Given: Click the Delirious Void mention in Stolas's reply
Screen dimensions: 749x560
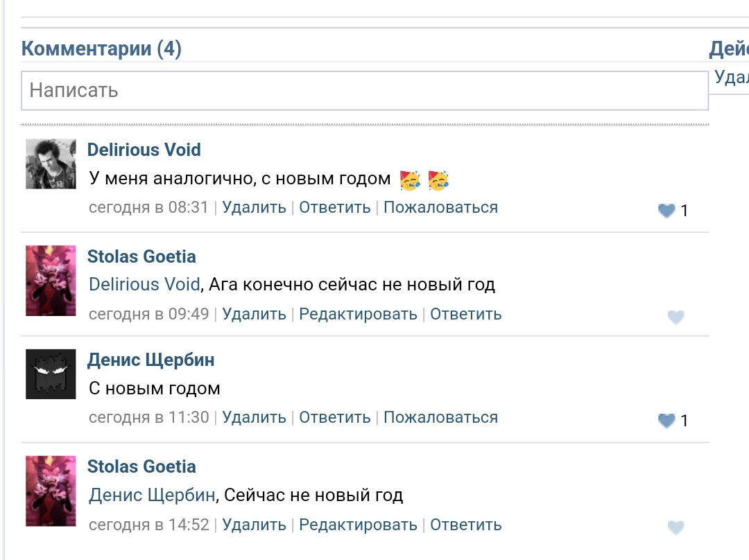Looking at the screenshot, I should 144,284.
